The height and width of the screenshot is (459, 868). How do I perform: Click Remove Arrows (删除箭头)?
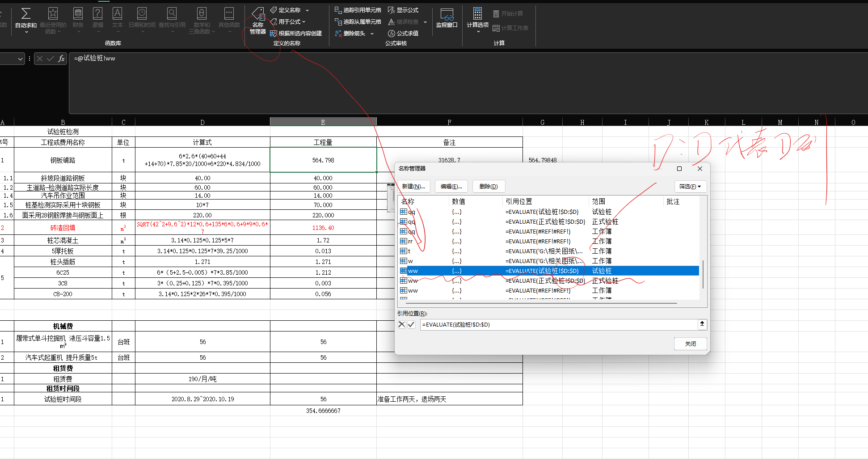click(350, 33)
